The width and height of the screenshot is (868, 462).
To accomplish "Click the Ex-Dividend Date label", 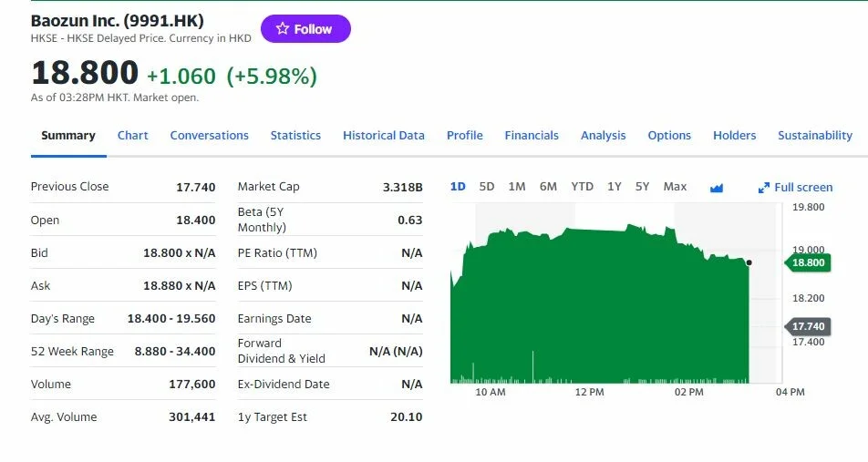I will pos(284,384).
